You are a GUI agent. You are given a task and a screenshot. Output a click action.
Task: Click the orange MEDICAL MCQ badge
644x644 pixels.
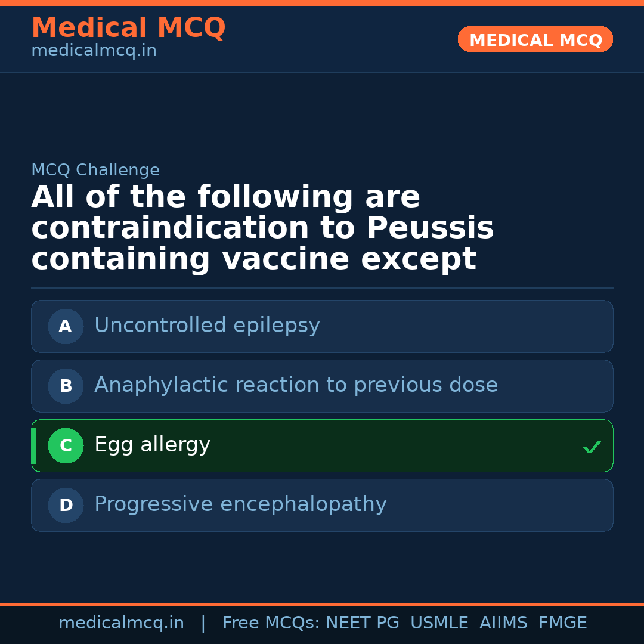click(535, 39)
